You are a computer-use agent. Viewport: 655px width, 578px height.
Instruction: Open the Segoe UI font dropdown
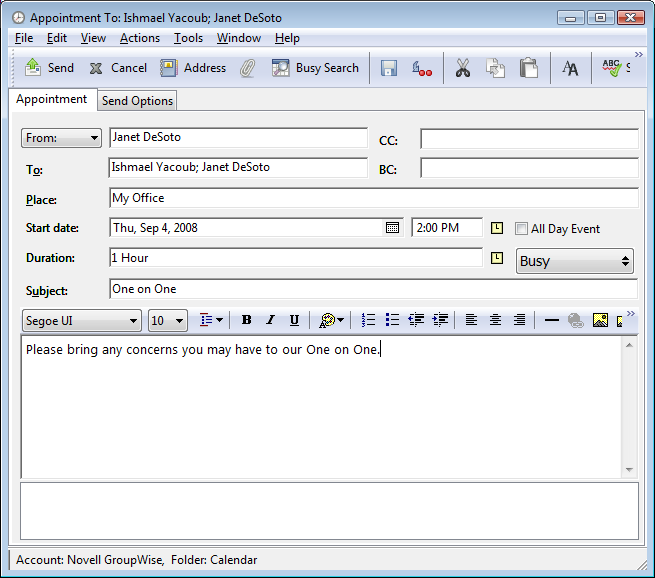pos(81,321)
